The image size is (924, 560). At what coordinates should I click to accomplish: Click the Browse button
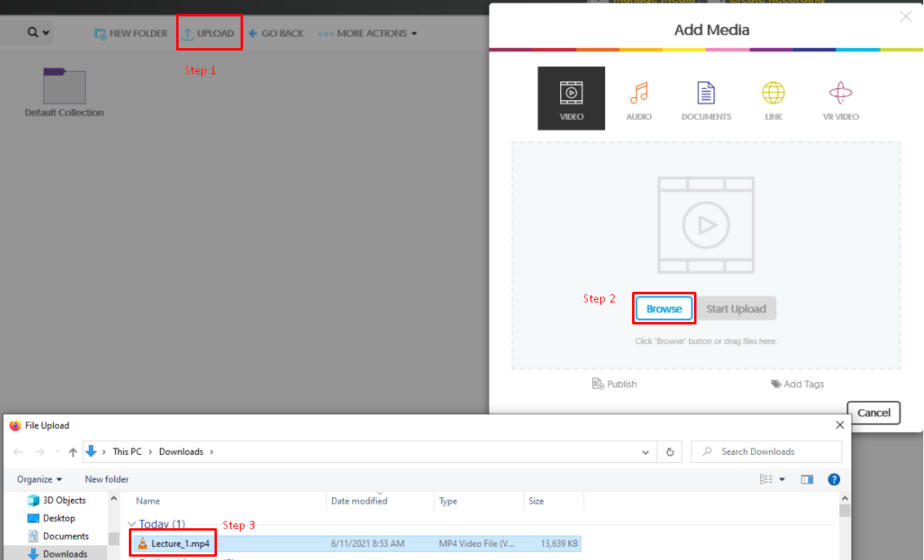coord(664,309)
